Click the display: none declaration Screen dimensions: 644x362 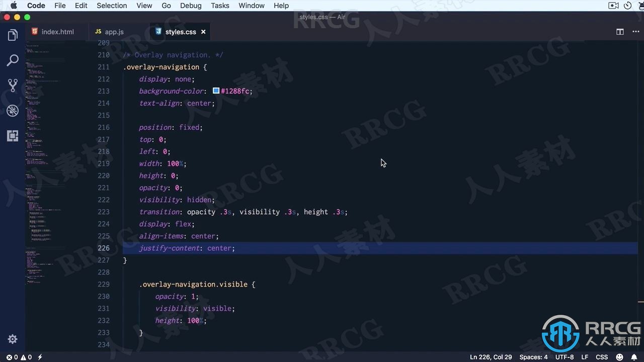tap(167, 79)
